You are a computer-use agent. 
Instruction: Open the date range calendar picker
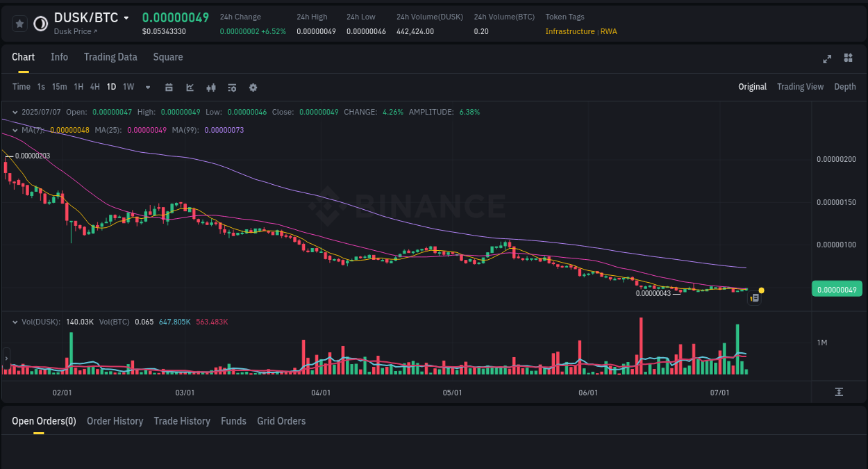169,87
